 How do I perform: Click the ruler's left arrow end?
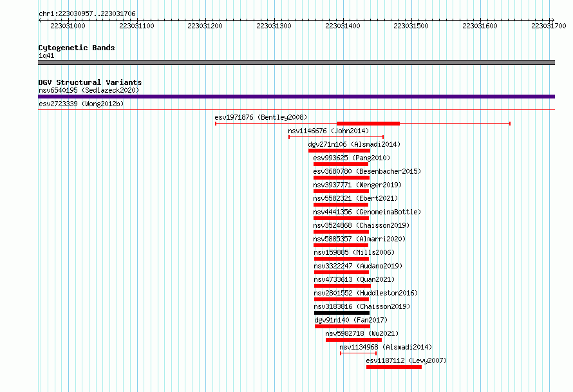point(40,20)
